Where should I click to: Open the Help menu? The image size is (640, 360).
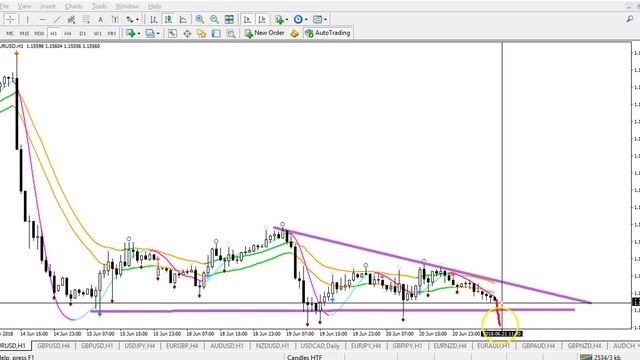click(154, 6)
